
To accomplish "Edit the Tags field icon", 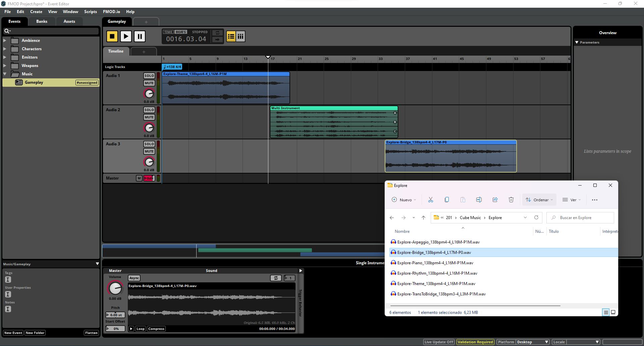I will [x=8, y=280].
